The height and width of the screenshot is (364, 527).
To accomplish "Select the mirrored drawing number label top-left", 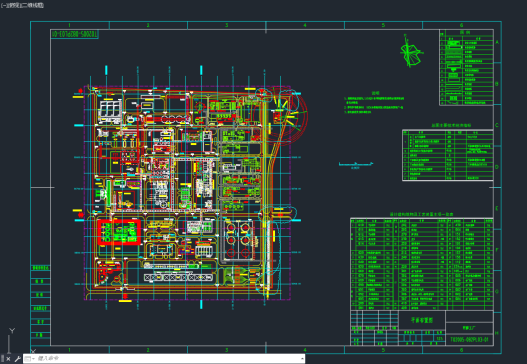I will click(75, 34).
